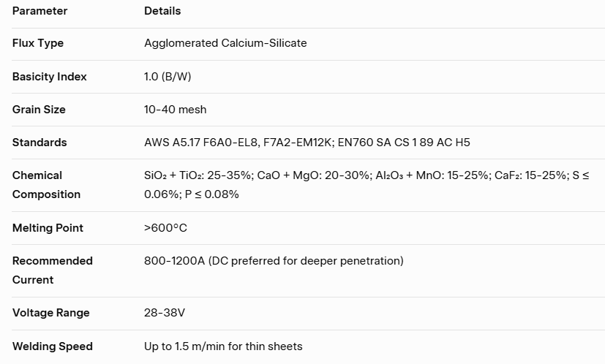605x364 pixels.
Task: Click the 10-40 mesh value
Action: tap(175, 110)
